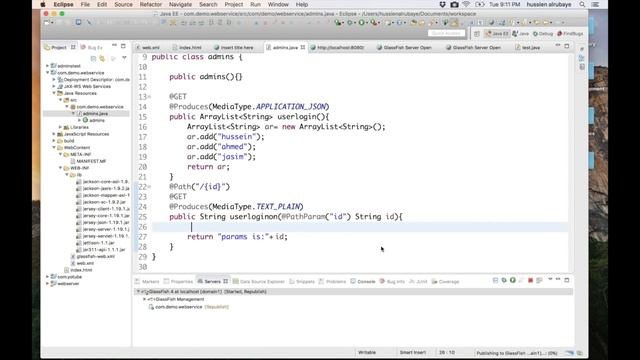Open the Data Source Explorer tab

[x=258, y=282]
